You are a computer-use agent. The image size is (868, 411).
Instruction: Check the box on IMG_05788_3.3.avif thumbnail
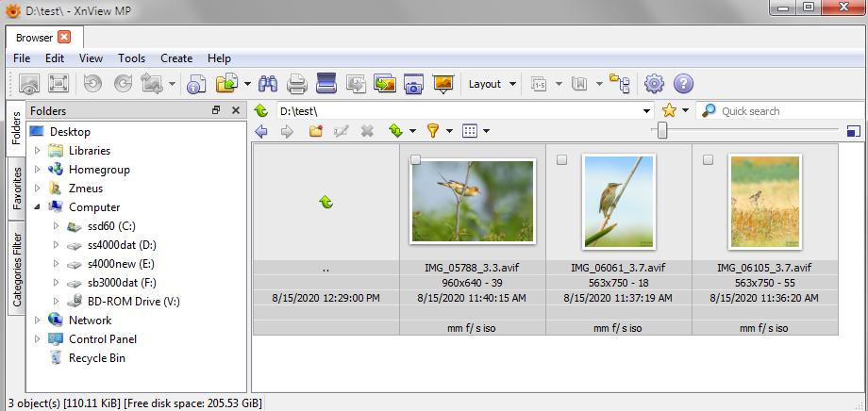point(416,160)
